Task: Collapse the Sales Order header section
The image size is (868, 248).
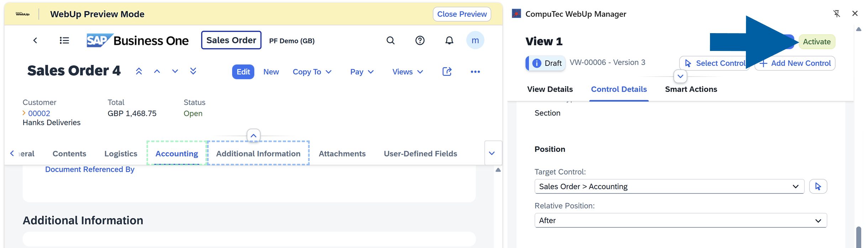Action: (253, 135)
